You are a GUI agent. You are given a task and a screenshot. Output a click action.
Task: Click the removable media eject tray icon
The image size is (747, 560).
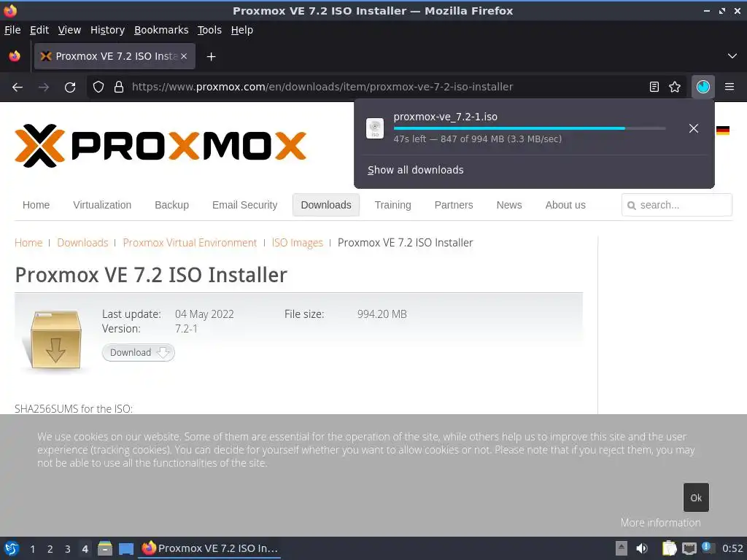pyautogui.click(x=622, y=548)
